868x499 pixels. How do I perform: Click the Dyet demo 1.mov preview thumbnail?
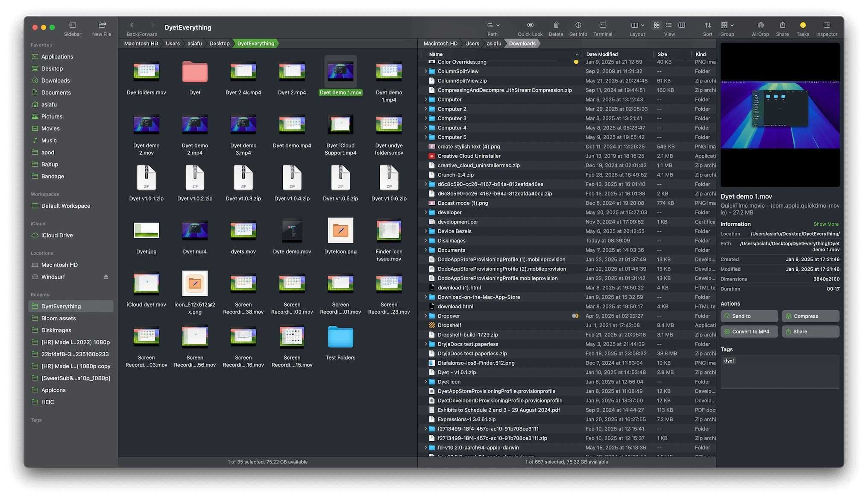[780, 113]
